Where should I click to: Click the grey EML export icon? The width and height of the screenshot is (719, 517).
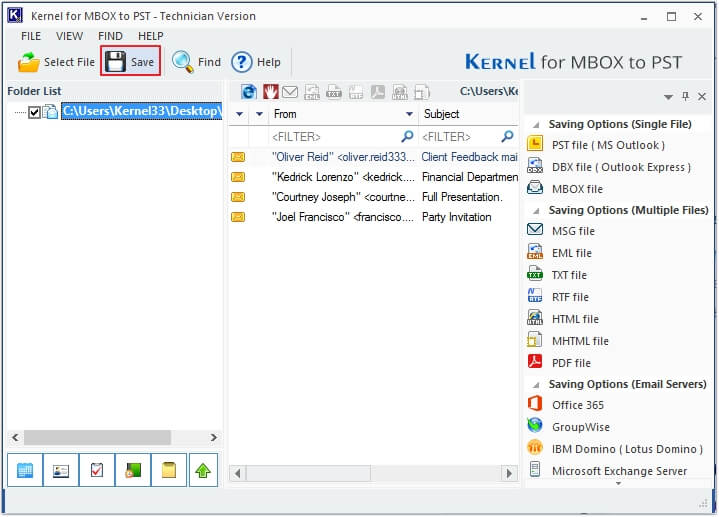point(312,92)
